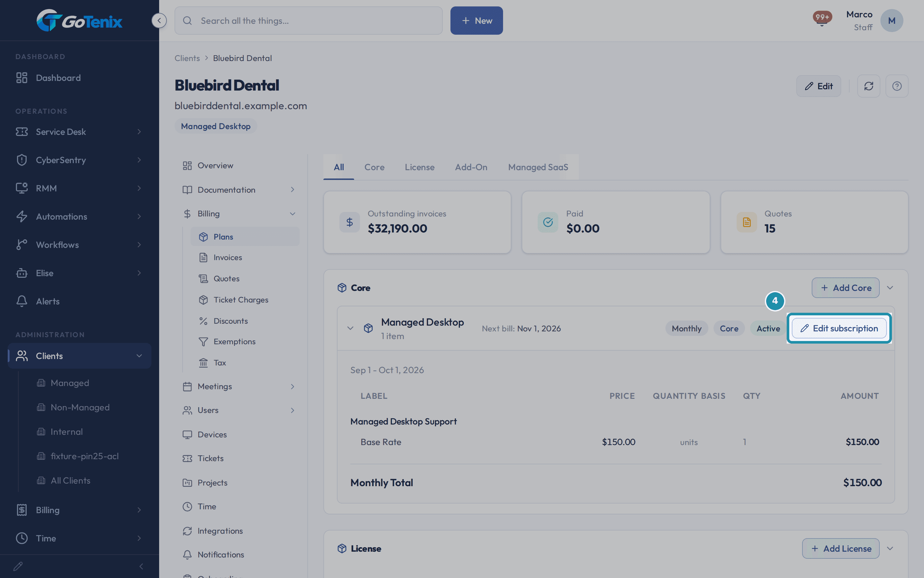Open Dashboard from the sidebar
Viewport: 924px width, 578px height.
click(x=80, y=78)
